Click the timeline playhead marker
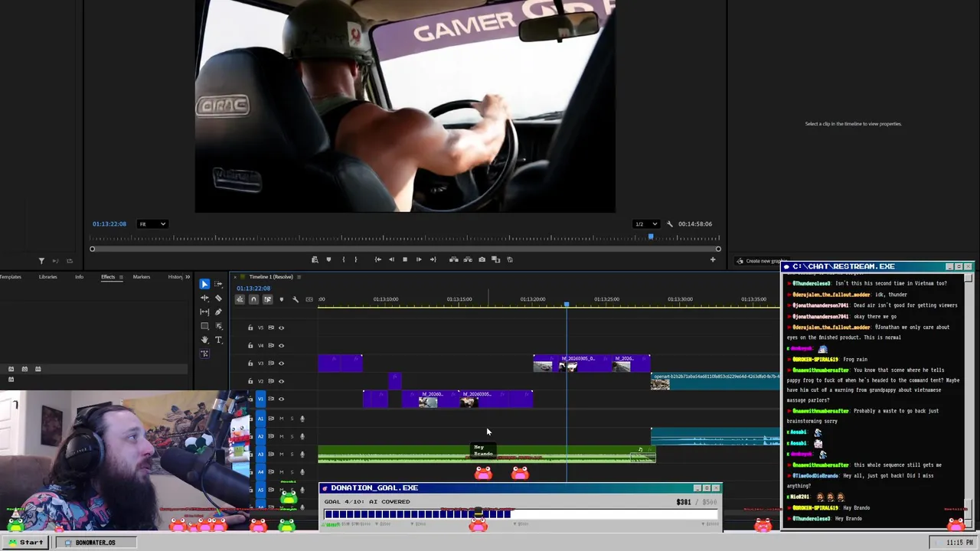The height and width of the screenshot is (551, 980). click(x=567, y=305)
